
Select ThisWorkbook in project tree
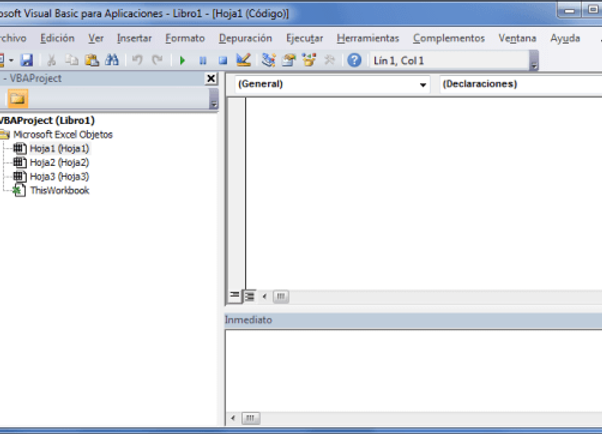coord(60,190)
